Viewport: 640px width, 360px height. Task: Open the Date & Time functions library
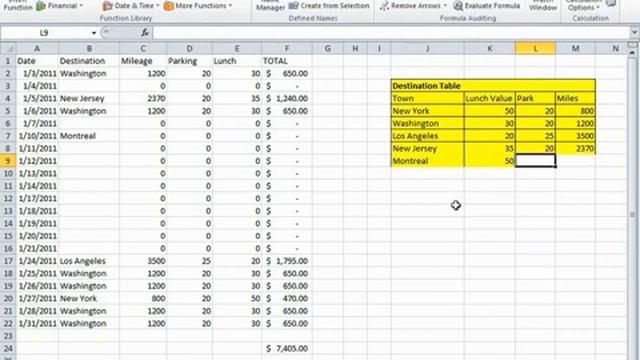(x=131, y=6)
